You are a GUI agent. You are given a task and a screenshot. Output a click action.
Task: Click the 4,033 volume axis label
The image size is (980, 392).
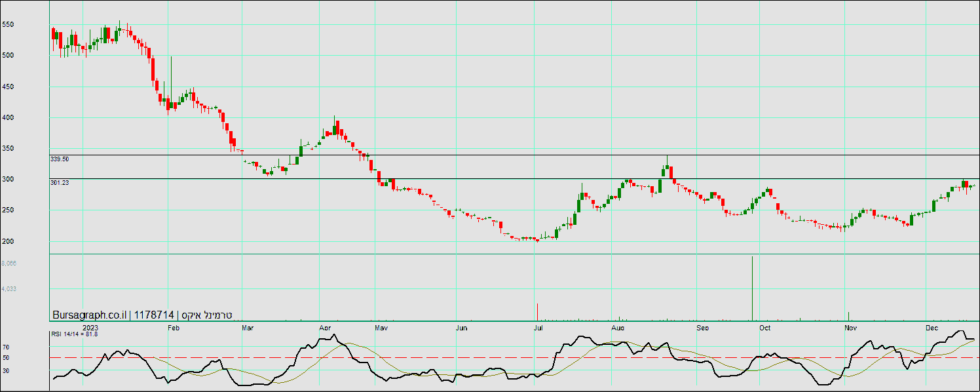(x=9, y=289)
